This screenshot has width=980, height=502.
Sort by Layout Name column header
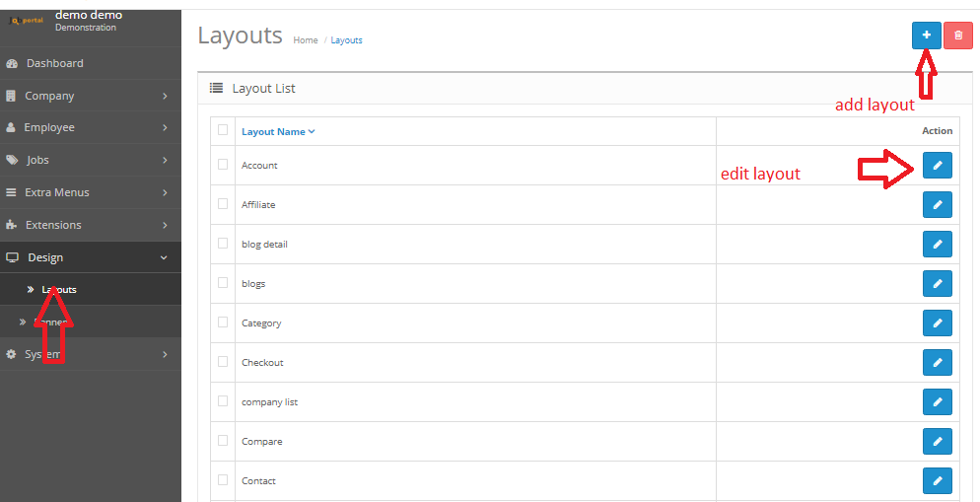click(x=277, y=131)
